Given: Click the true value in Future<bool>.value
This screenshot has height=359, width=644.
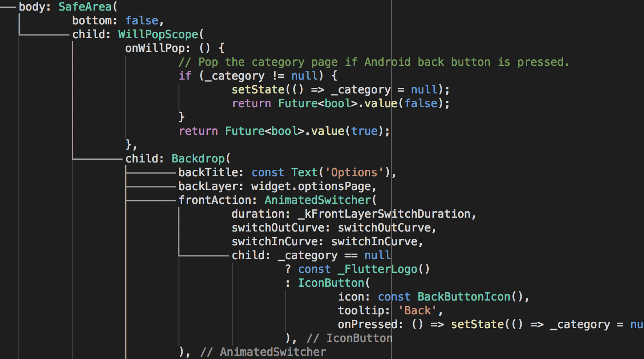Looking at the screenshot, I should (364, 131).
